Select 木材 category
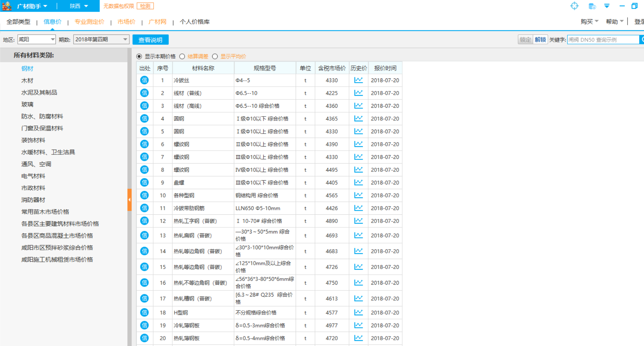 point(27,80)
